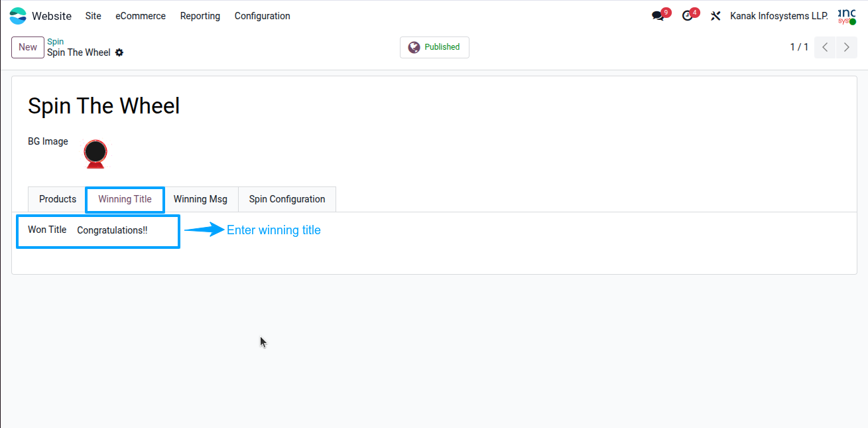Screen dimensions: 868x428
Task: Open the actions gear icon beside Spin The Wheel
Action: click(119, 52)
